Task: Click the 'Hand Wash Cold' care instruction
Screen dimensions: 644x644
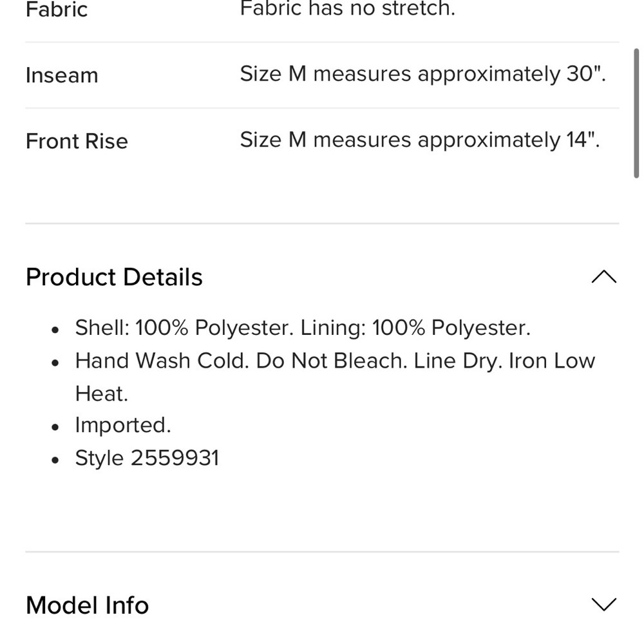Action: pos(162,361)
